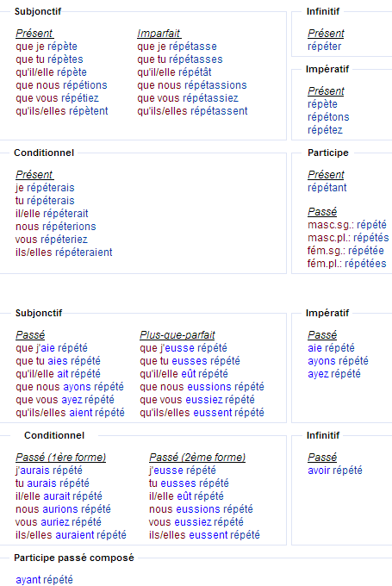The height and width of the screenshot is (586, 392).
Task: Click the infinitive link 'répéter'
Action: coord(324,47)
